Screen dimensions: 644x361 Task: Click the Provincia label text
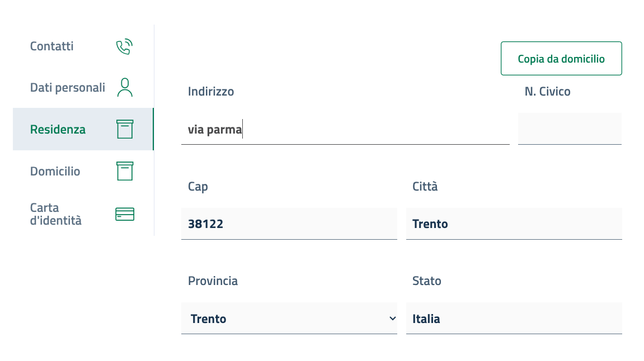click(213, 281)
